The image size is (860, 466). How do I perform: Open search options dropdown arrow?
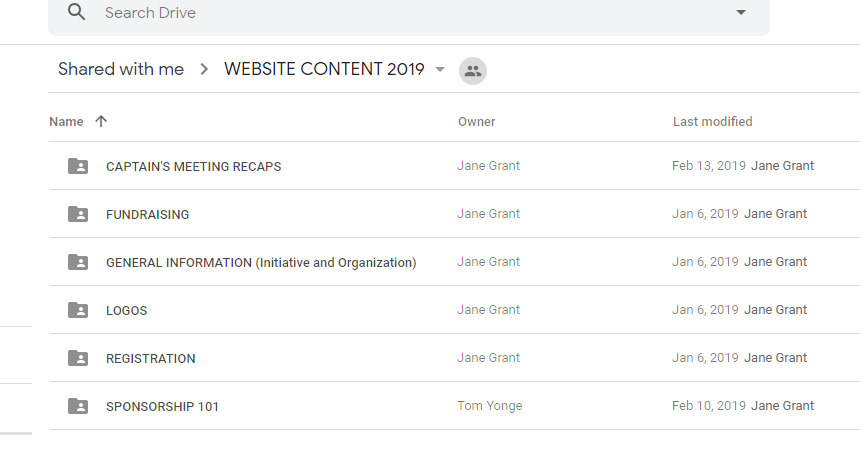tap(740, 12)
